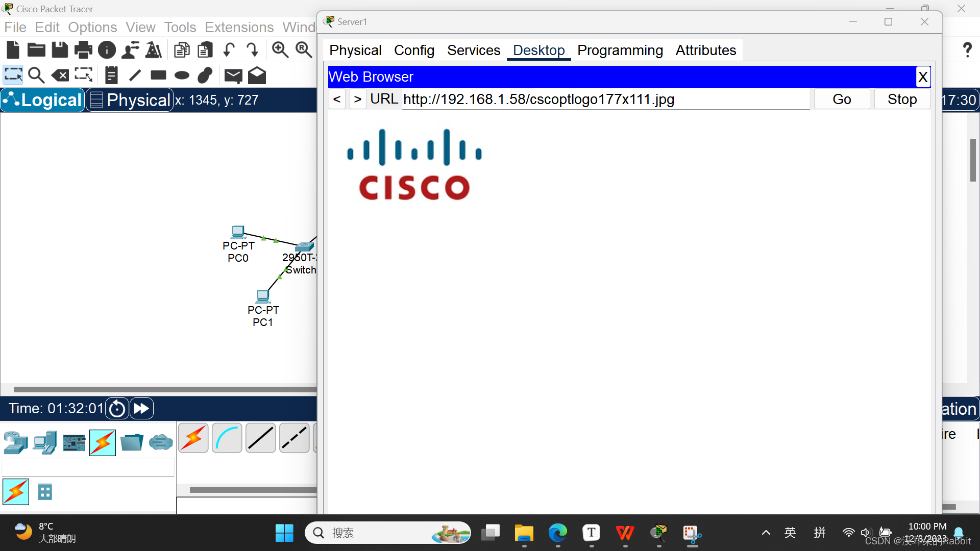Choose the Inspect magnifier tool

pyautogui.click(x=36, y=75)
